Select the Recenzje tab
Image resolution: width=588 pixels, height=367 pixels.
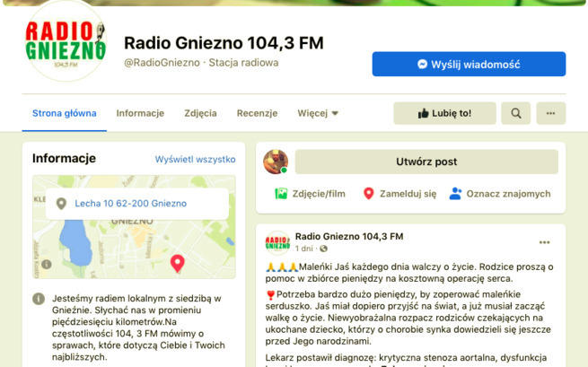pos(257,113)
